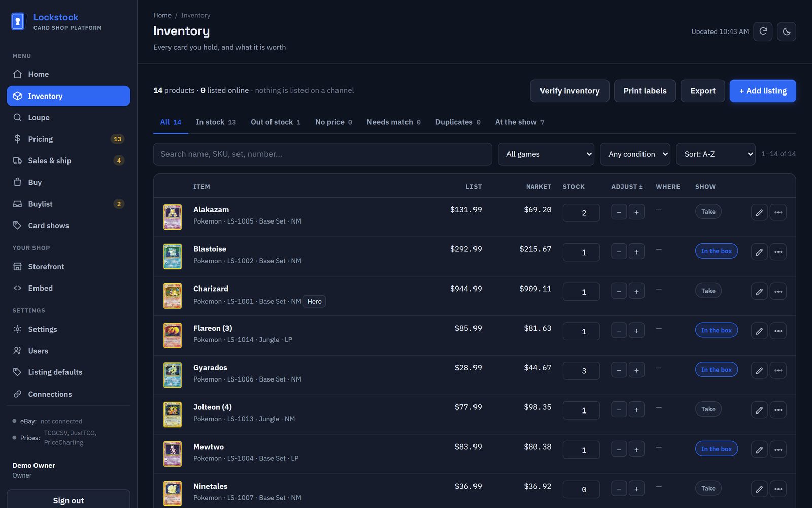Toggle dark mode with the moon icon
This screenshot has height=508, width=812.
tap(787, 31)
